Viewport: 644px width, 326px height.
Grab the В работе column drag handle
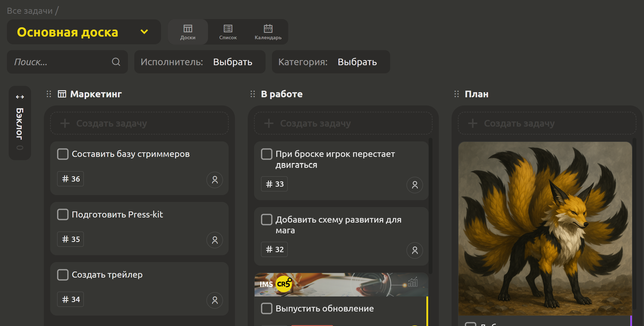(x=253, y=94)
